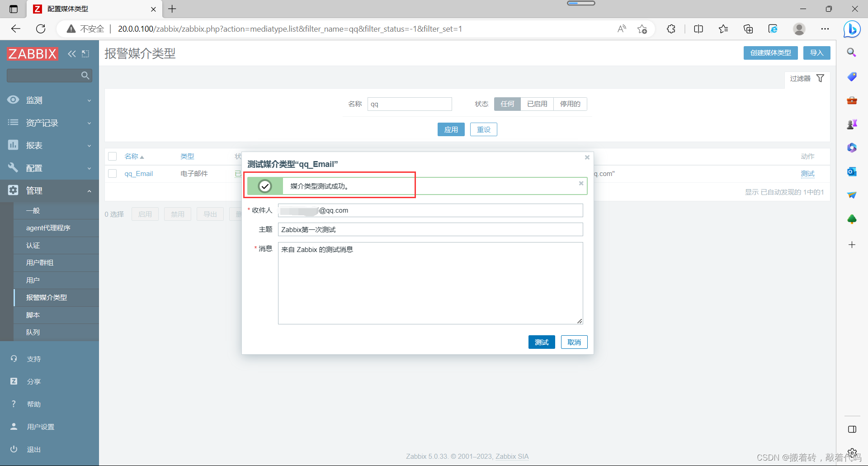
Task: Click the Zabbix logo
Action: click(32, 54)
